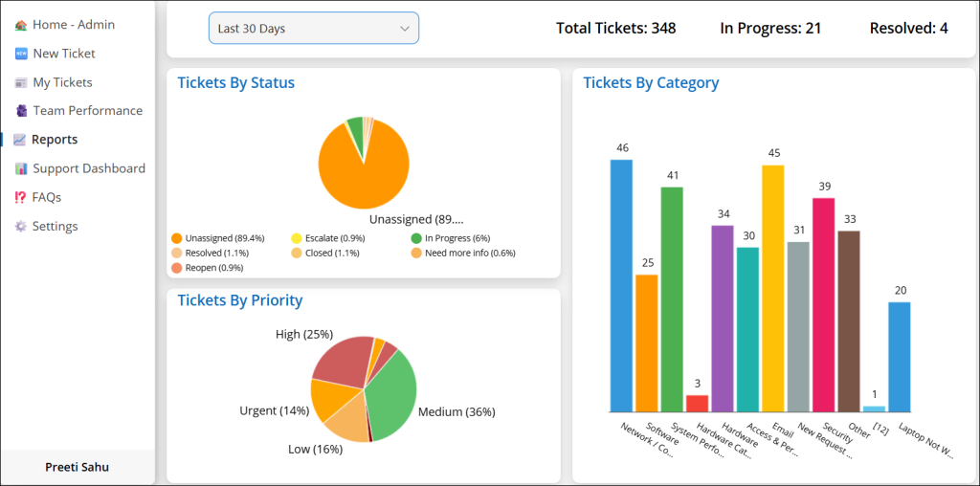Click the teal Access bar showing 30
The width and height of the screenshot is (980, 486).
click(x=747, y=330)
